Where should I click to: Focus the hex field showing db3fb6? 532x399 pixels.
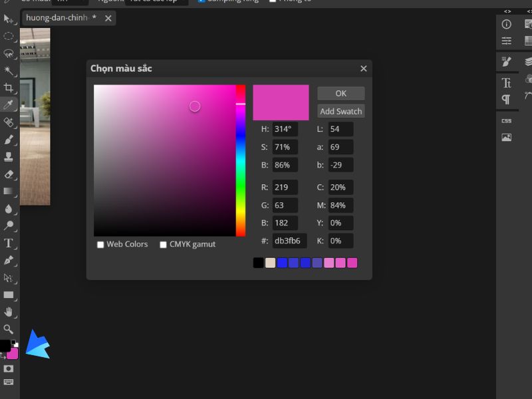[290, 241]
